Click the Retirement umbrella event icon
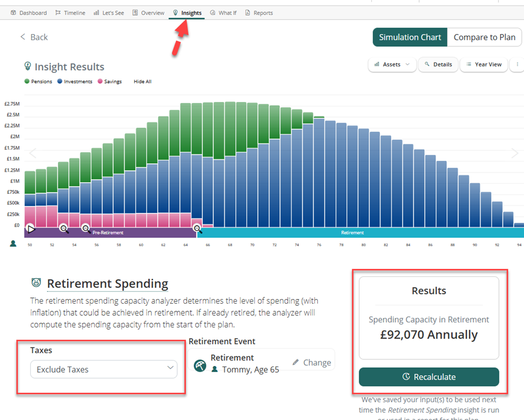The width and height of the screenshot is (524, 420). (200, 366)
